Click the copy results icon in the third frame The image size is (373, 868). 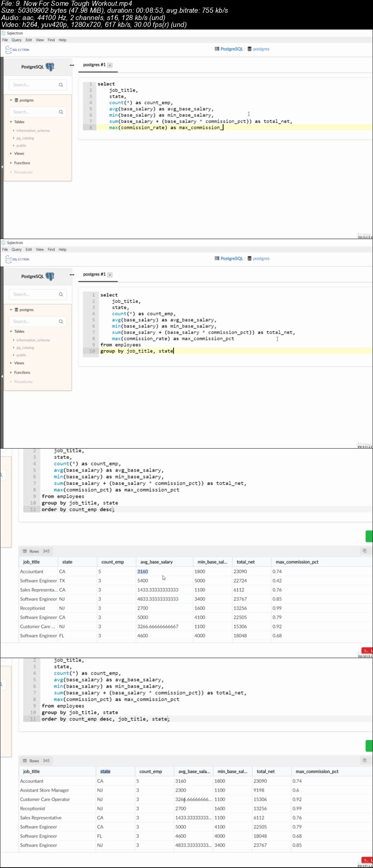pos(365,551)
